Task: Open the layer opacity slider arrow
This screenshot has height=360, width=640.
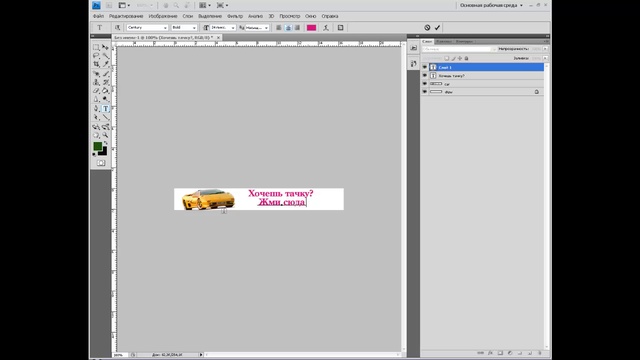Action: [545, 49]
